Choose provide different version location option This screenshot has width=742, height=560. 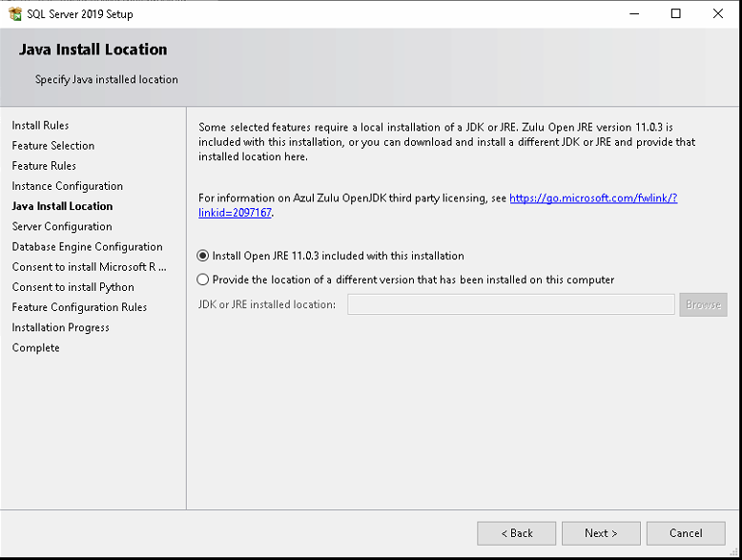202,280
